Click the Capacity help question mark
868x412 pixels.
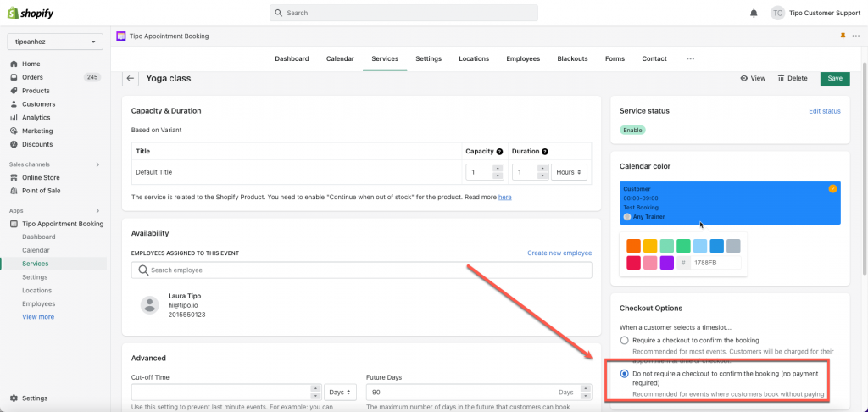click(499, 151)
